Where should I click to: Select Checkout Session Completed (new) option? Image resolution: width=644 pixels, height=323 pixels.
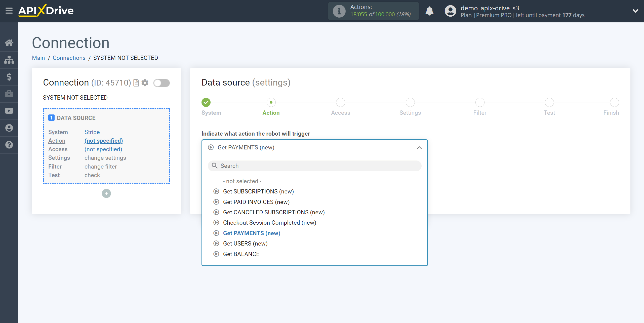(269, 223)
